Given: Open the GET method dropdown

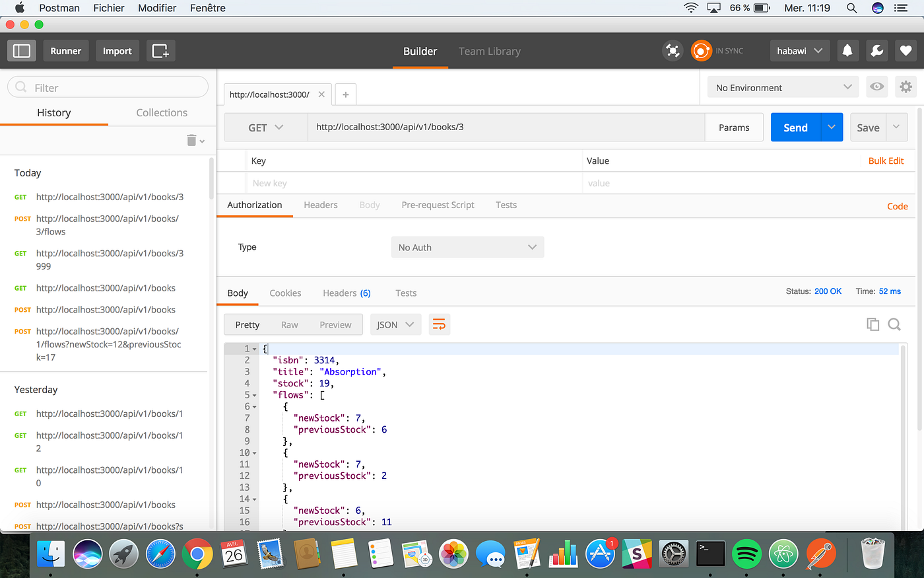Looking at the screenshot, I should (266, 127).
